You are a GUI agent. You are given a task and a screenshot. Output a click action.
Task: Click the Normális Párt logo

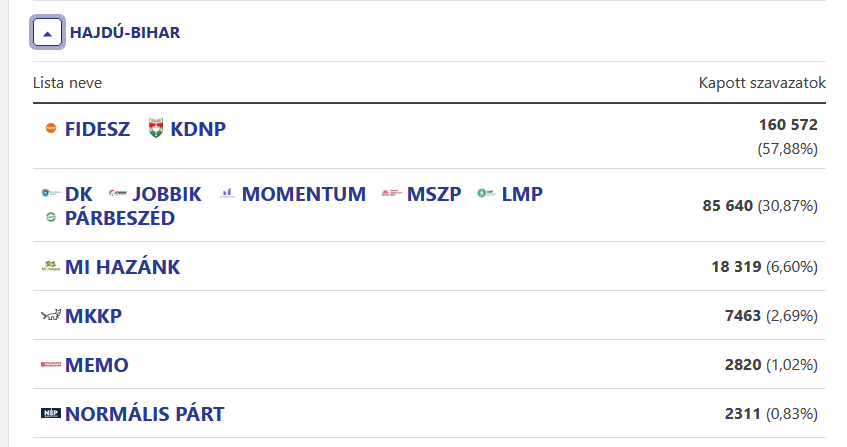(50, 414)
